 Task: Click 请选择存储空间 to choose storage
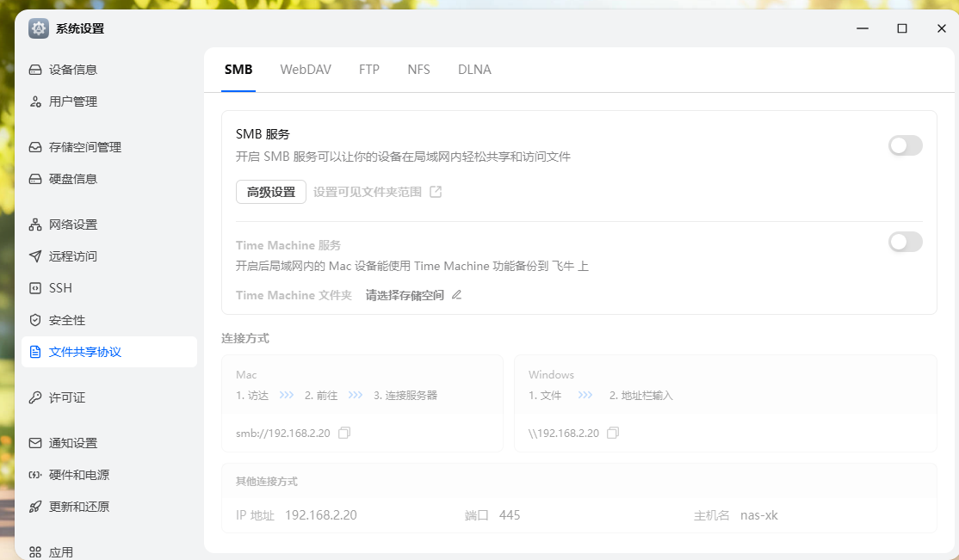click(405, 295)
